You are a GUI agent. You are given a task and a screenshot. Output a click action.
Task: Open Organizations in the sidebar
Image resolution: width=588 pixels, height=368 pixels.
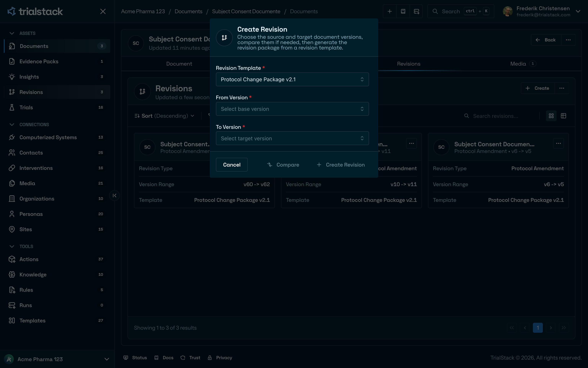click(57, 199)
